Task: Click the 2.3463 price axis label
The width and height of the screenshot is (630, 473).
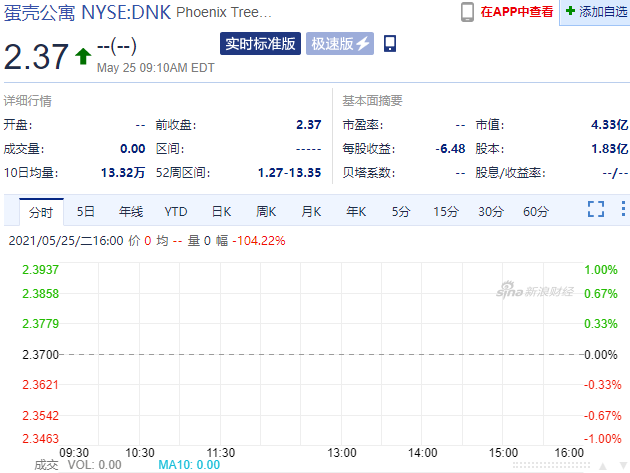Action: pyautogui.click(x=40, y=438)
